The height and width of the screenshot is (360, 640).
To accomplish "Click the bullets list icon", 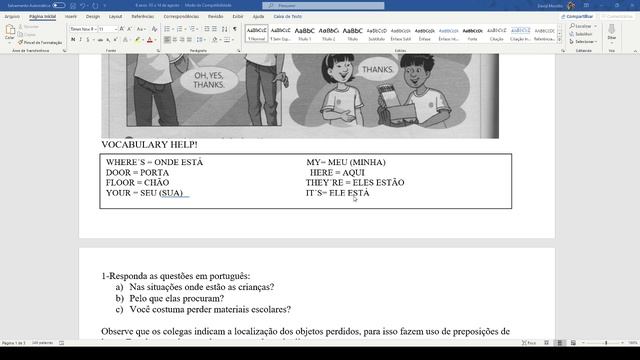I will pos(168,29).
